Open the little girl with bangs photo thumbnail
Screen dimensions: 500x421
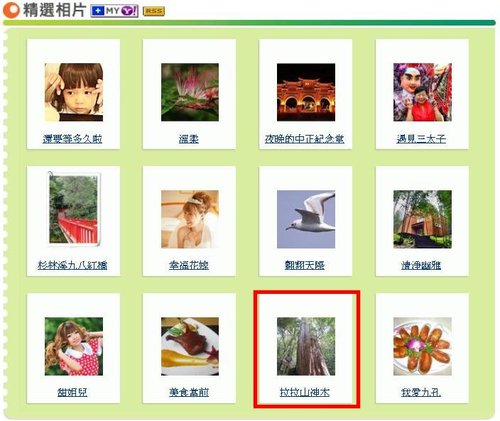[74, 92]
